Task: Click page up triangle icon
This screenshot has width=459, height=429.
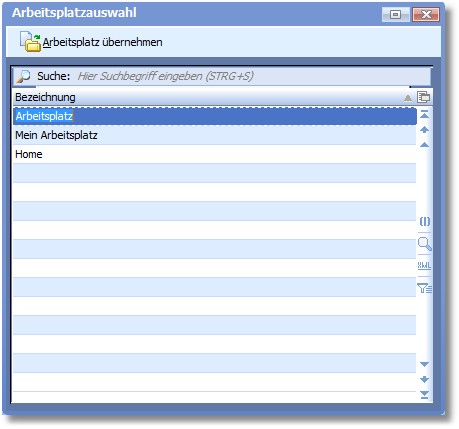Action: click(424, 144)
